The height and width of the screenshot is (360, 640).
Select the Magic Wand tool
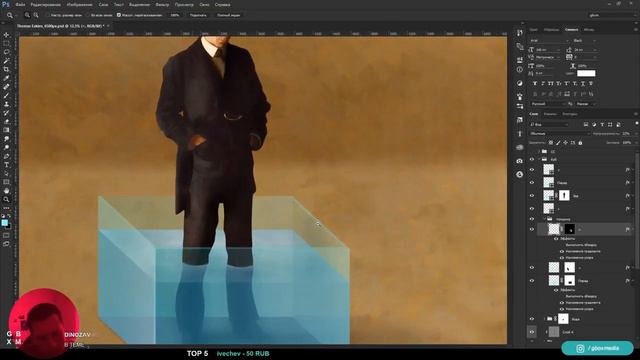(x=6, y=61)
